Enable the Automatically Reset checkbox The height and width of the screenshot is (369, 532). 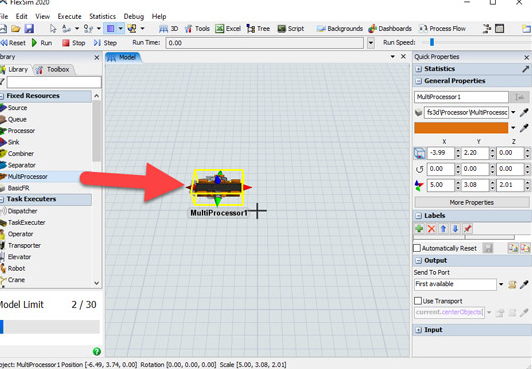(417, 248)
